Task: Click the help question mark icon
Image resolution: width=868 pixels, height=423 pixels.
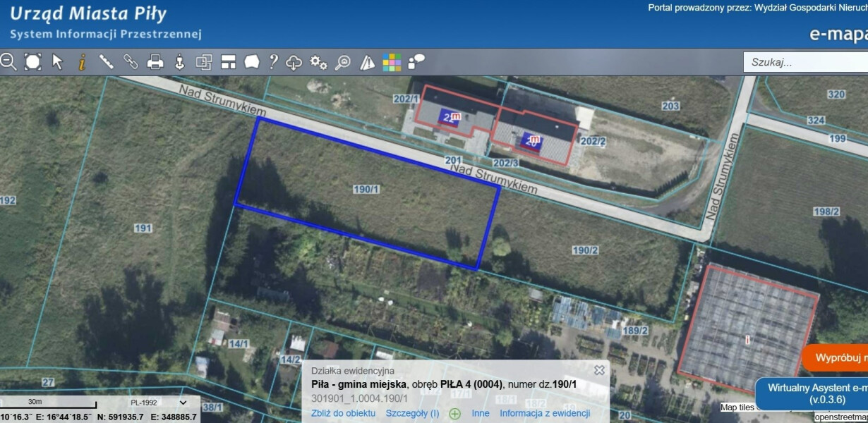Action: (273, 62)
